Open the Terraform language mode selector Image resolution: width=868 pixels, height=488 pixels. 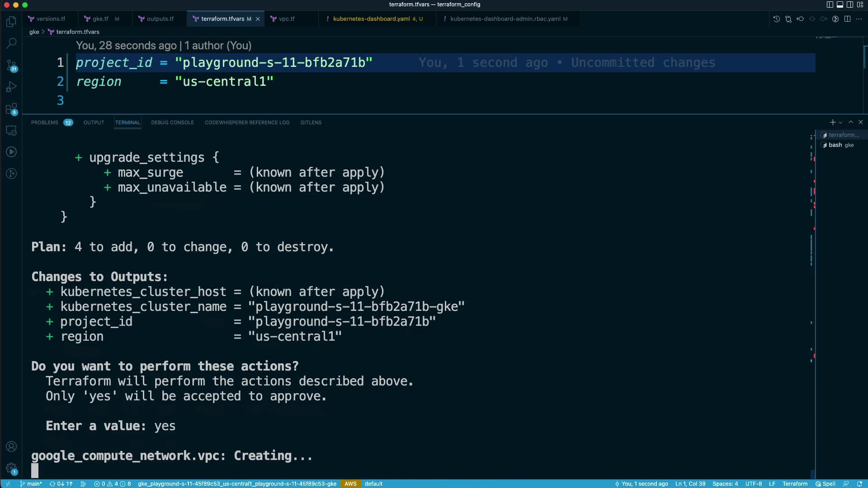(795, 483)
